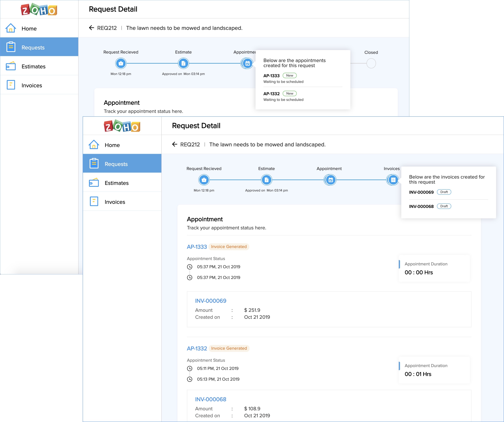
Task: Open invoice INV-000068 link in appointment card
Action: click(x=211, y=399)
